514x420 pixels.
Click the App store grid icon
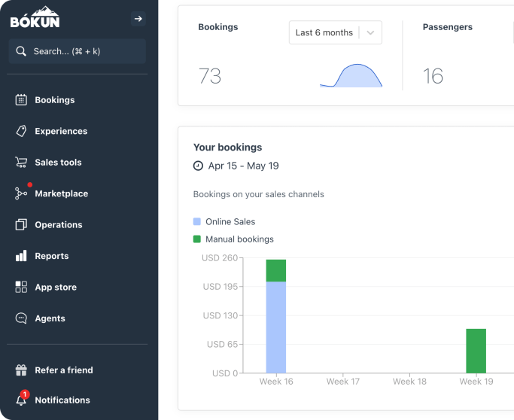click(x=21, y=288)
